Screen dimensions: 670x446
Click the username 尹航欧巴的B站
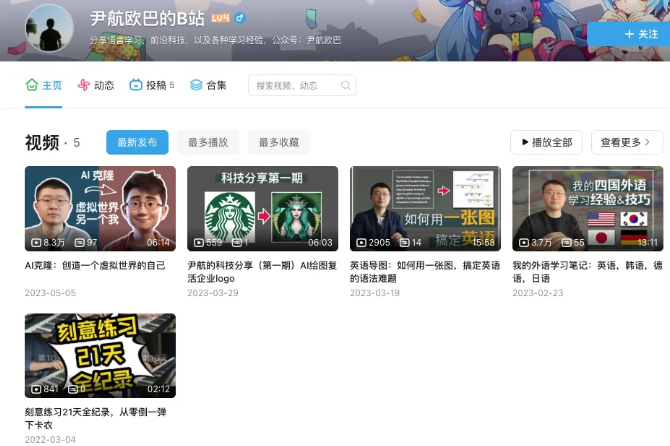[147, 18]
